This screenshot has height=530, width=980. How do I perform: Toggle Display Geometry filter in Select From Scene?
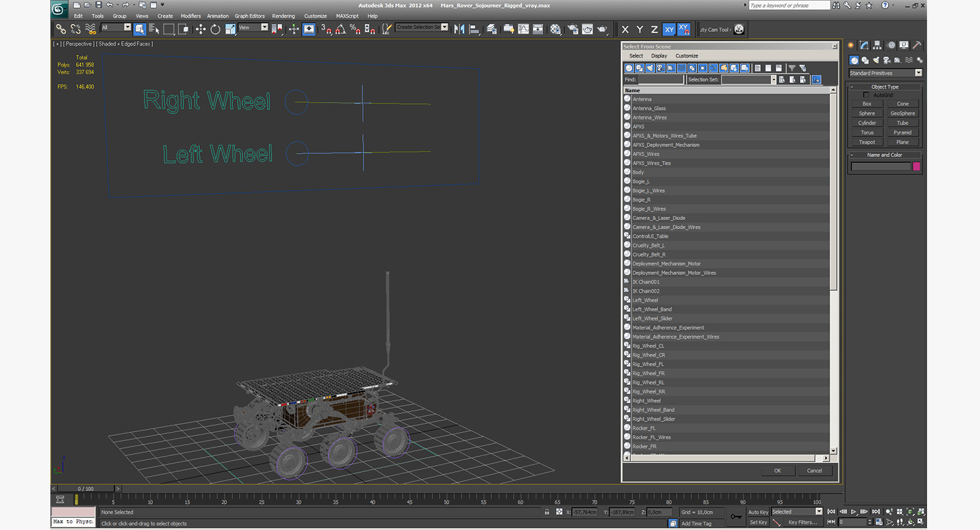pyautogui.click(x=629, y=68)
